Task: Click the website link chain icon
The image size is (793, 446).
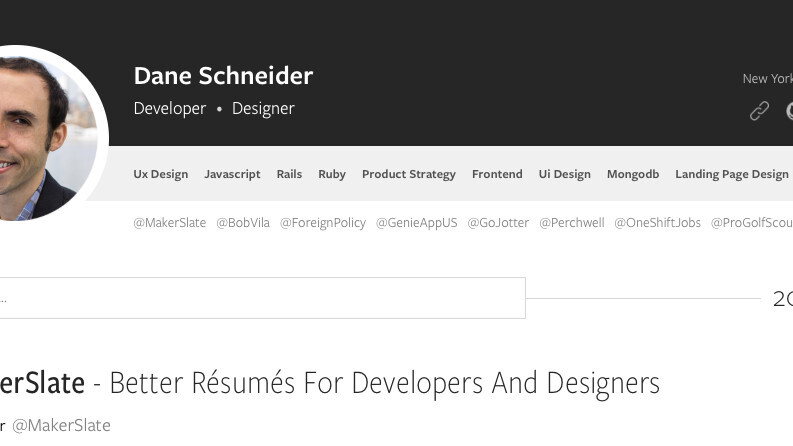Action: pyautogui.click(x=760, y=111)
